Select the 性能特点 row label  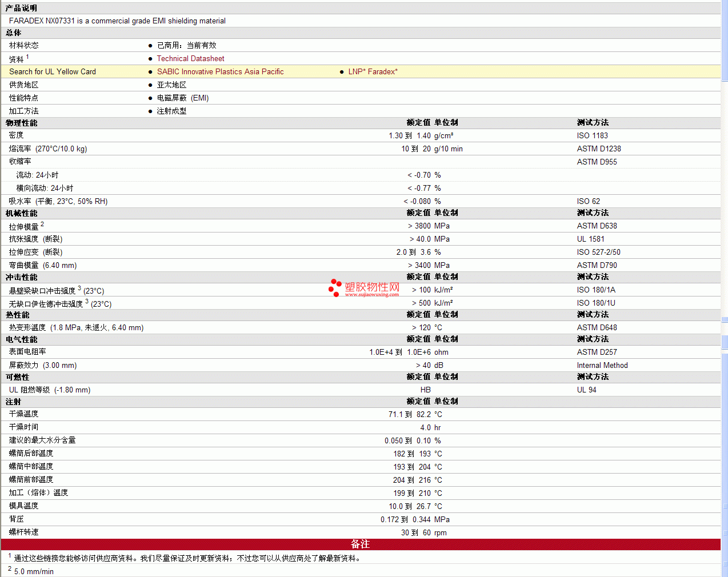pos(24,98)
